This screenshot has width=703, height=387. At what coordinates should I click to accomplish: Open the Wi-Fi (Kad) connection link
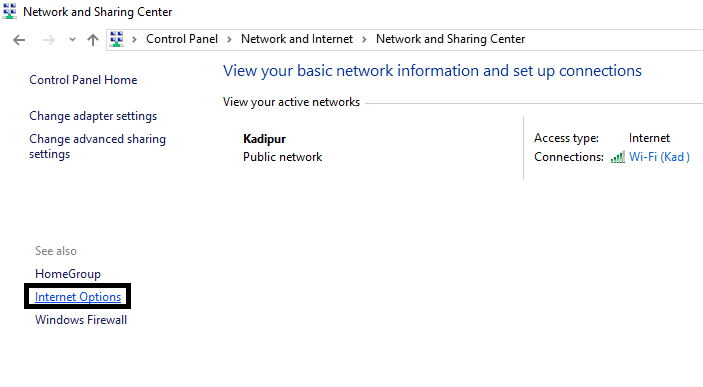659,157
